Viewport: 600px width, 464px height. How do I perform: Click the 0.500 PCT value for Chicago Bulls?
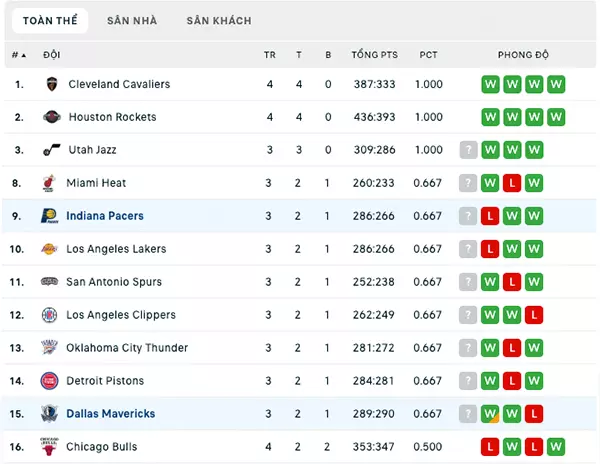427,447
